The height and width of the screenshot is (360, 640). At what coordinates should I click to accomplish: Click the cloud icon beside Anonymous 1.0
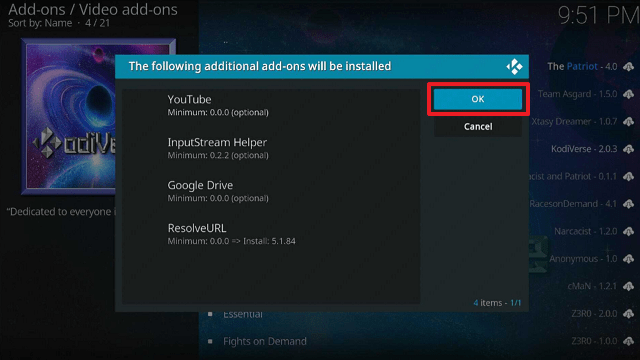coord(629,258)
